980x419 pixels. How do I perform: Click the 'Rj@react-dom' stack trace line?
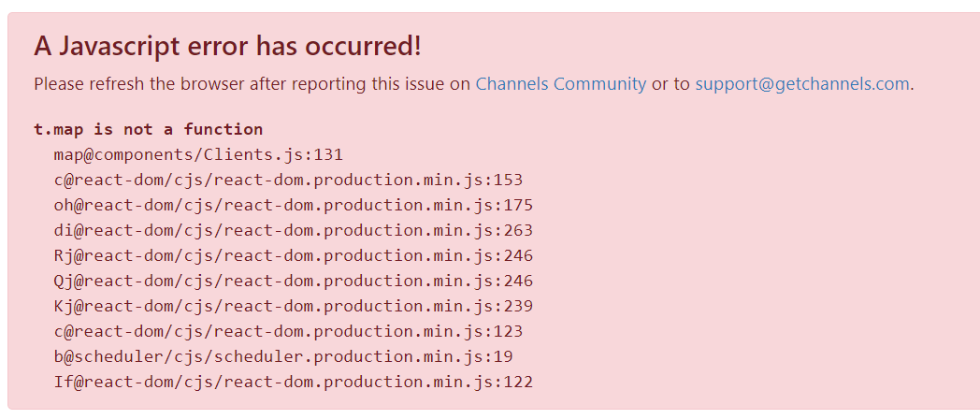click(x=293, y=255)
